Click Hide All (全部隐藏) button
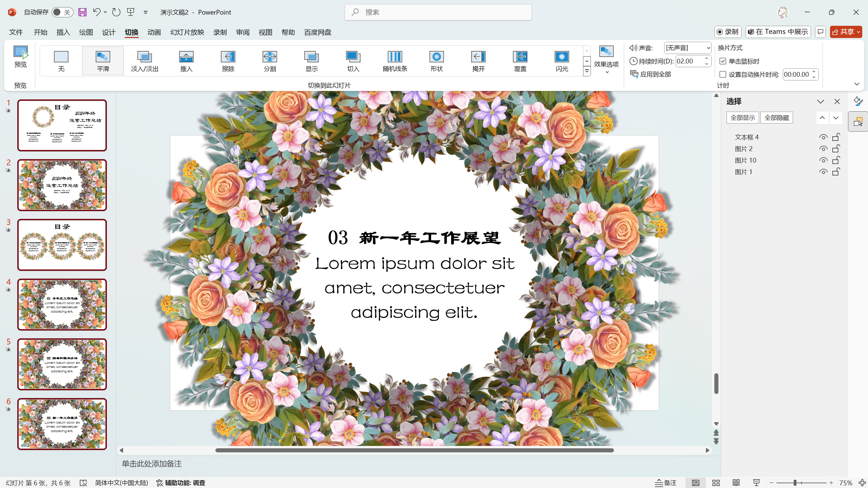Image resolution: width=868 pixels, height=488 pixels. [x=777, y=118]
